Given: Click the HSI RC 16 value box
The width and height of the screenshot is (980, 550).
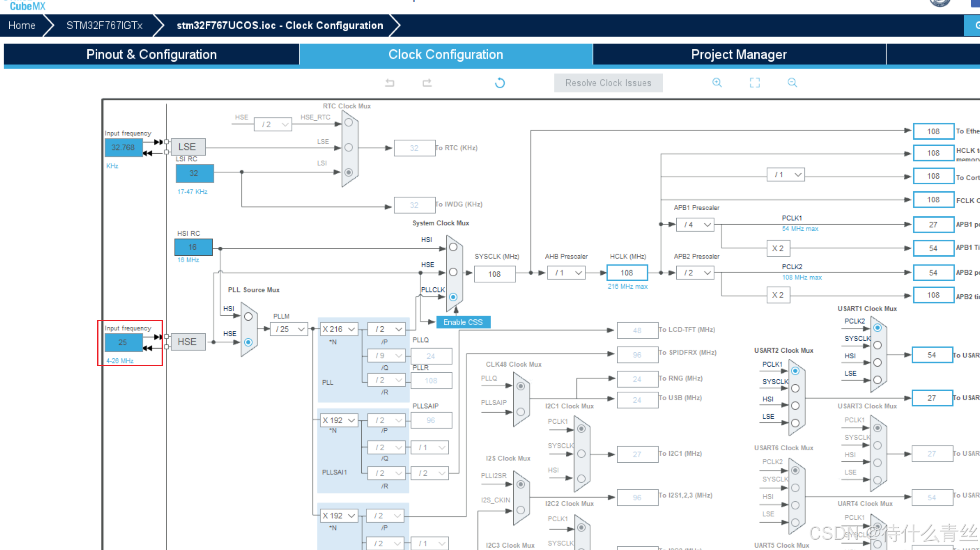Looking at the screenshot, I should coord(193,247).
